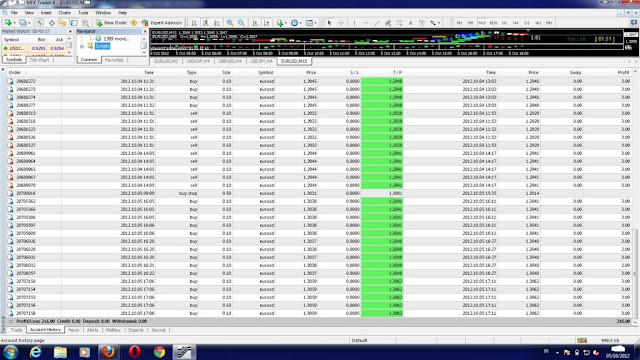Switch to Favorites tab in Navigator
This screenshot has width=640, height=360.
pos(114,60)
